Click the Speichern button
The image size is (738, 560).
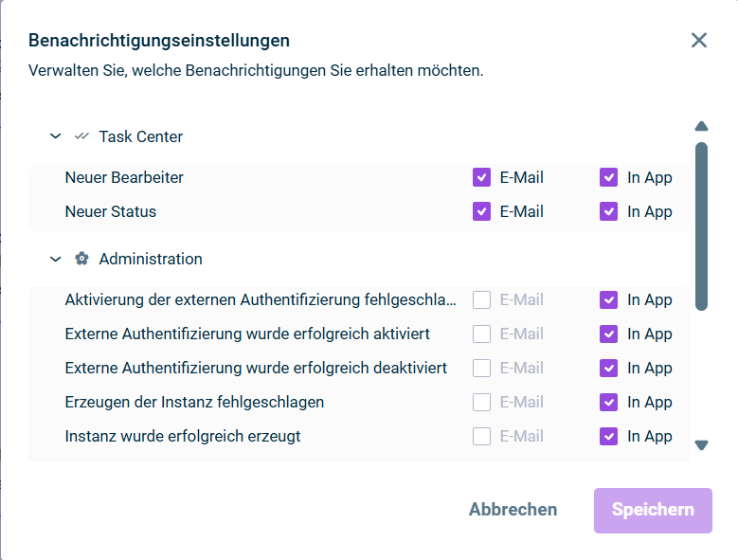(653, 510)
